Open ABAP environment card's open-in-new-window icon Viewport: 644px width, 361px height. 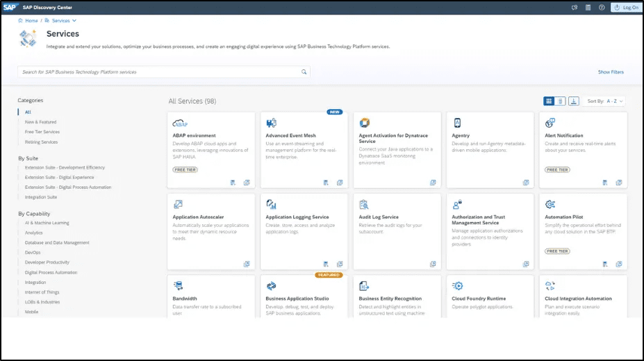pyautogui.click(x=247, y=183)
